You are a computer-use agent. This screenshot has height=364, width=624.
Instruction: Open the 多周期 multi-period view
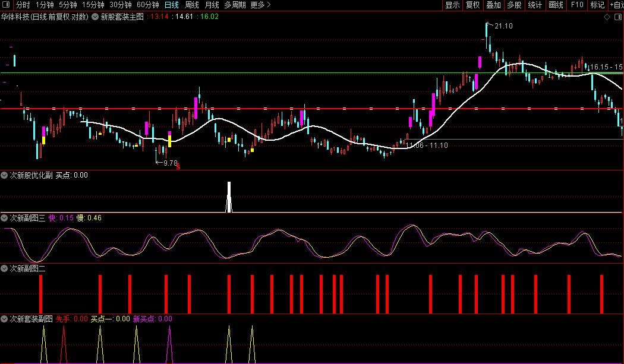(235, 5)
